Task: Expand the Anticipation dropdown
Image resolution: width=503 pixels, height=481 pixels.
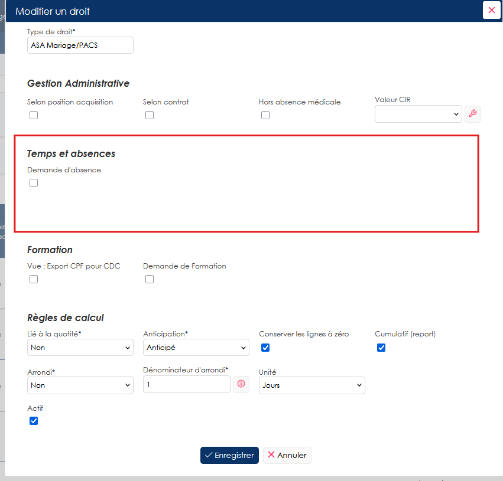Action: click(196, 348)
